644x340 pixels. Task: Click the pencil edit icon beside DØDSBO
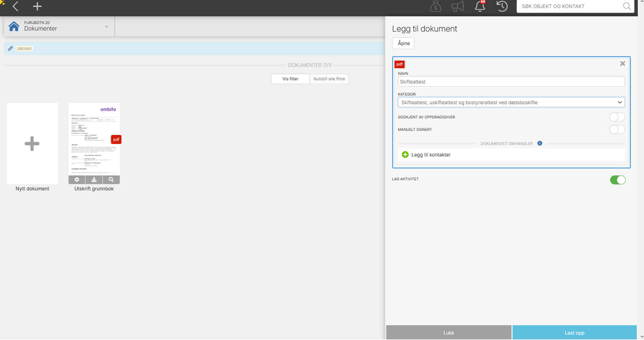click(10, 48)
